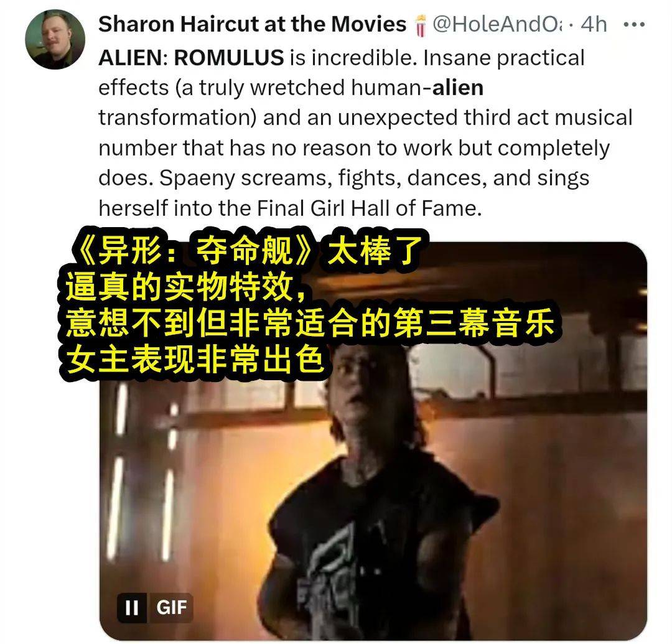Open the embedded GIF media preview

(x=373, y=441)
